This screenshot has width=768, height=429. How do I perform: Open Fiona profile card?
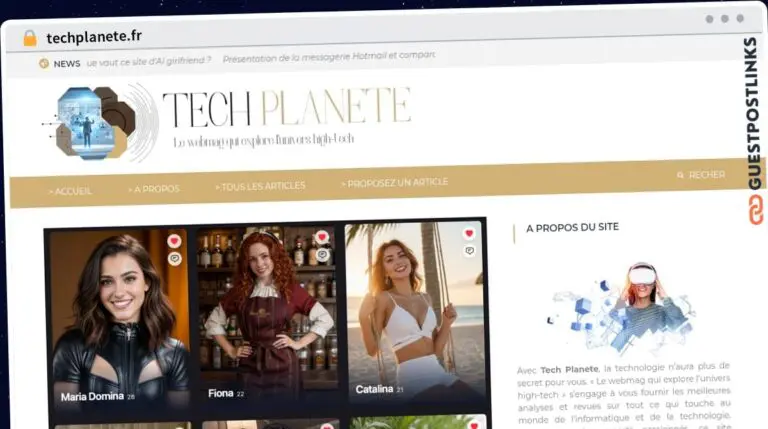tap(268, 316)
